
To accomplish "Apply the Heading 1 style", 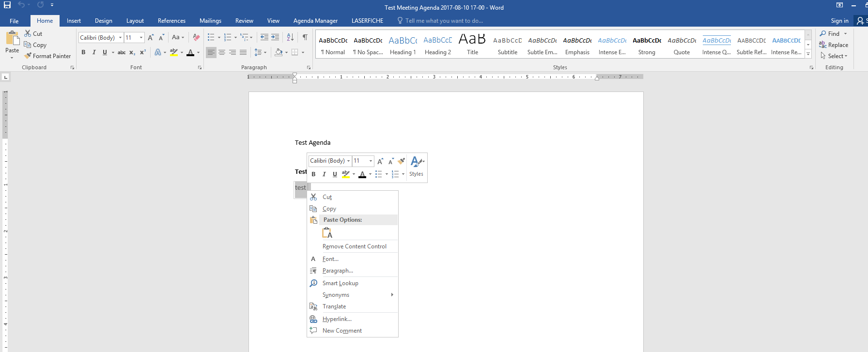I will [403, 45].
